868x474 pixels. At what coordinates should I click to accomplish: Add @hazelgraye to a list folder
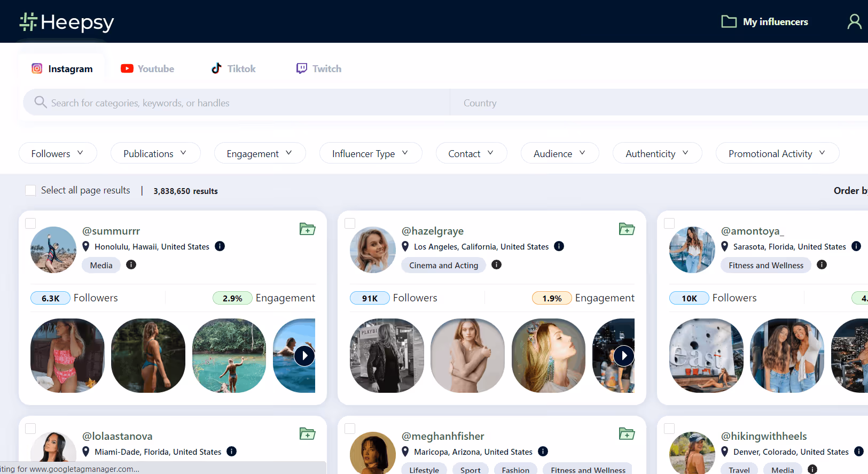(x=627, y=229)
